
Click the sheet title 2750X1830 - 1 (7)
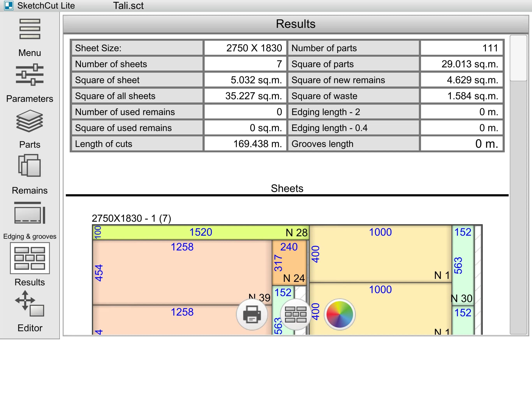click(131, 219)
